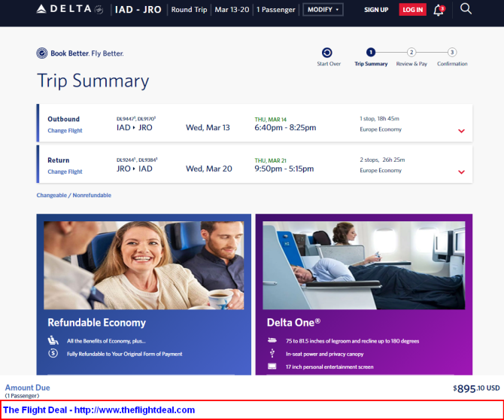The height and width of the screenshot is (420, 504).
Task: Click the dollar refund icon under Refundable Economy
Action: point(53,354)
